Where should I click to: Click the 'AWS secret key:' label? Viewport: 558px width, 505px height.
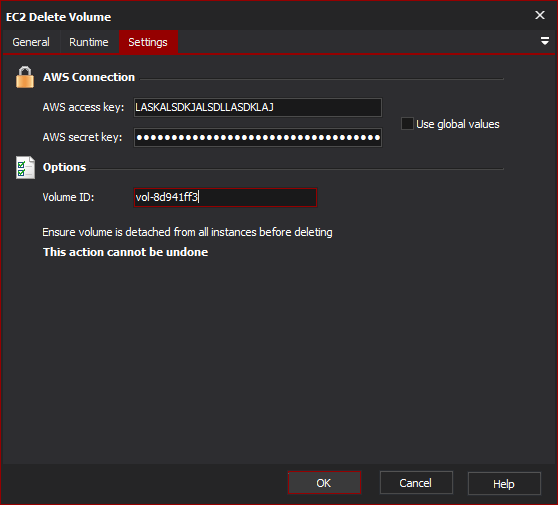82,137
